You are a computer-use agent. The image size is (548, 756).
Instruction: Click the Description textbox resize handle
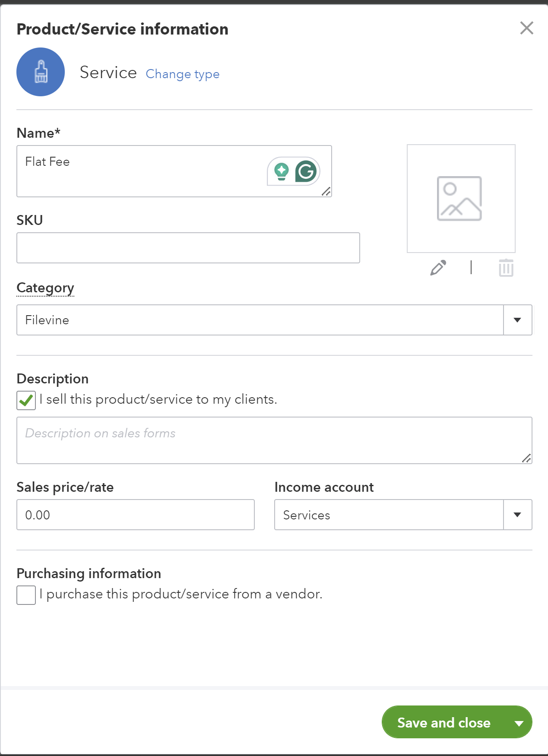[x=526, y=458]
